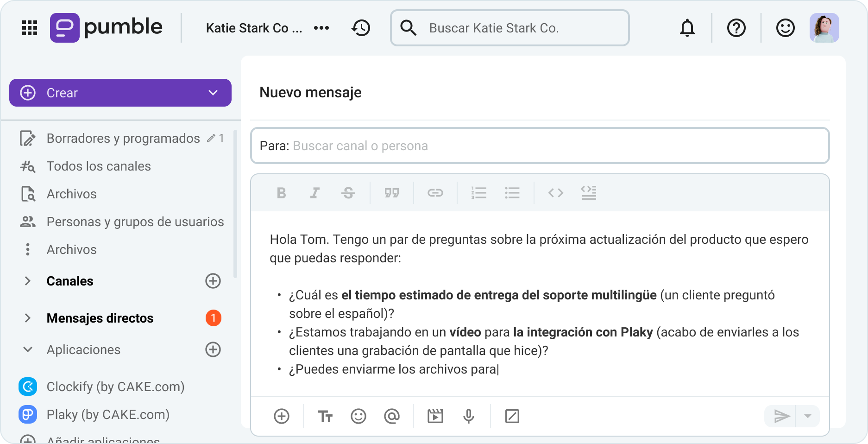Apply strikethrough formatting
Viewport: 868px width, 444px height.
[x=348, y=193]
